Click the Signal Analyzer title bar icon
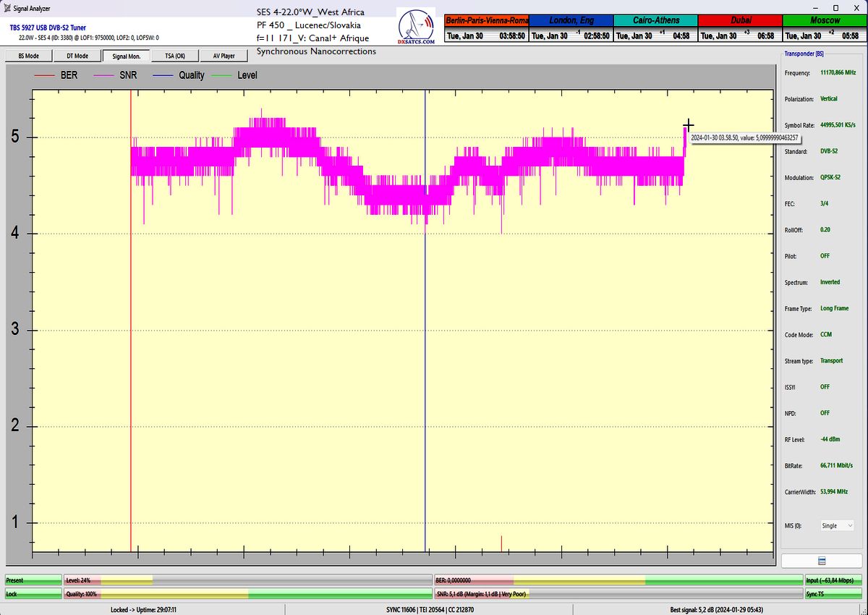Screen dimensions: 868x615 (7, 9)
